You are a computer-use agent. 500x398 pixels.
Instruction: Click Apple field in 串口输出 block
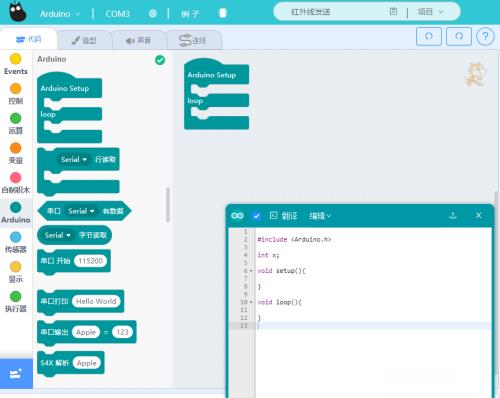(x=86, y=332)
